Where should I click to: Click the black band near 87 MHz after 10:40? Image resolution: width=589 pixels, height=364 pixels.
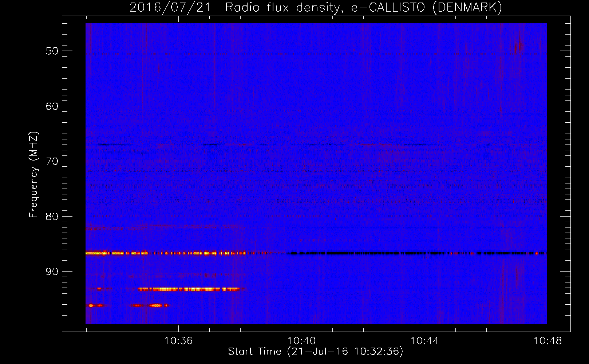point(417,253)
